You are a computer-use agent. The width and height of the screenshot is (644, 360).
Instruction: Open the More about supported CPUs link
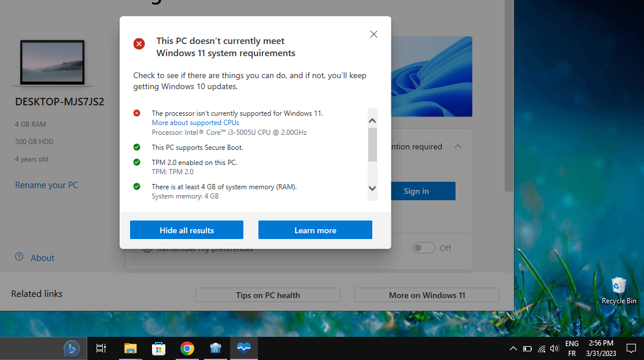tap(195, 123)
